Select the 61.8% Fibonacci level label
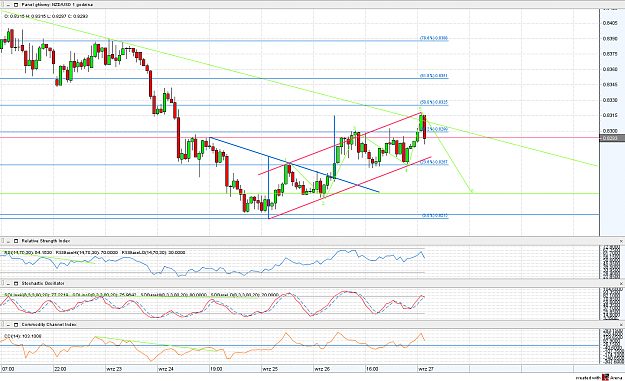The width and height of the screenshot is (625, 381). [x=434, y=76]
